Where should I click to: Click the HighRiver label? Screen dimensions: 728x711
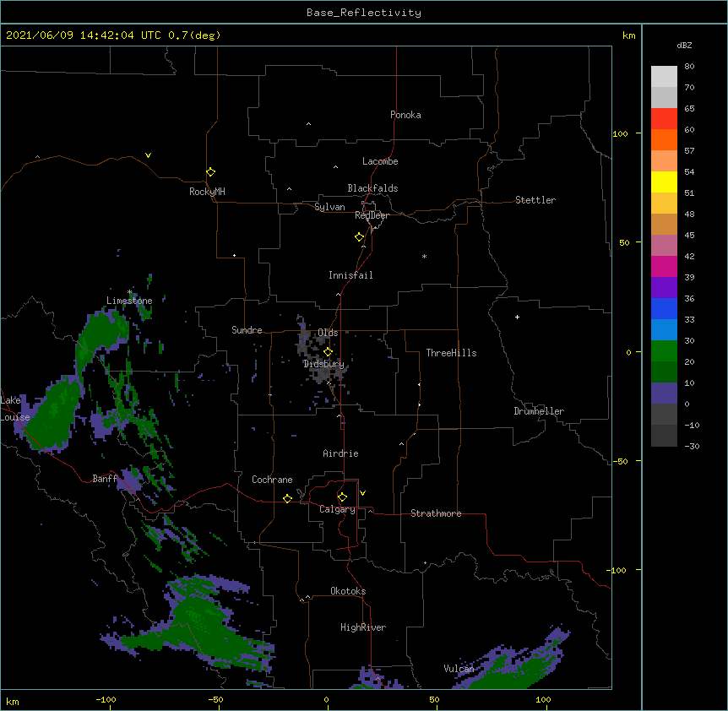(363, 627)
